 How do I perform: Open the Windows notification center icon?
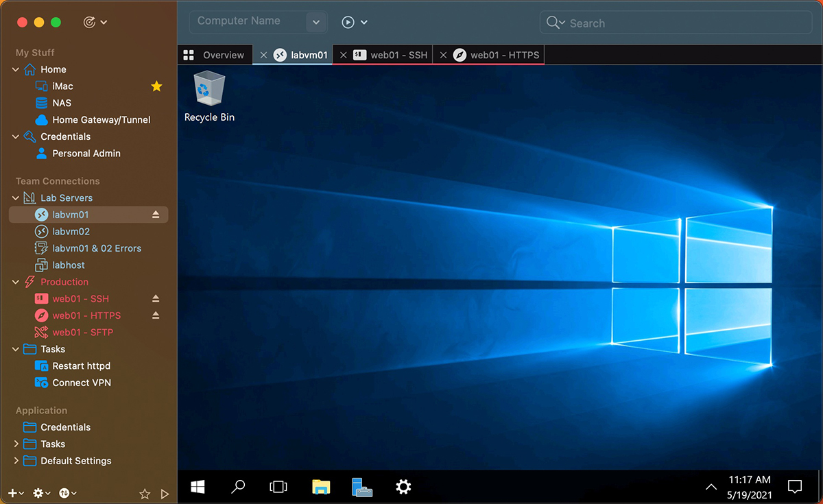coord(795,487)
